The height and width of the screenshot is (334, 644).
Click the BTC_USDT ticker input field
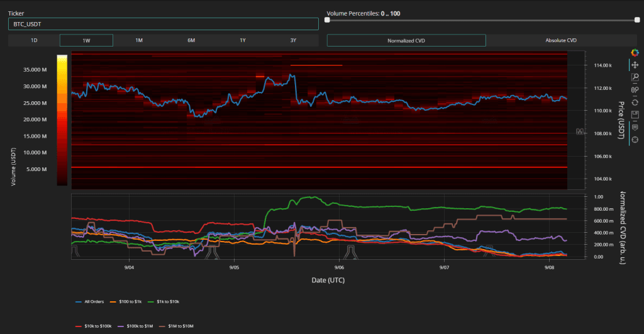click(x=164, y=24)
